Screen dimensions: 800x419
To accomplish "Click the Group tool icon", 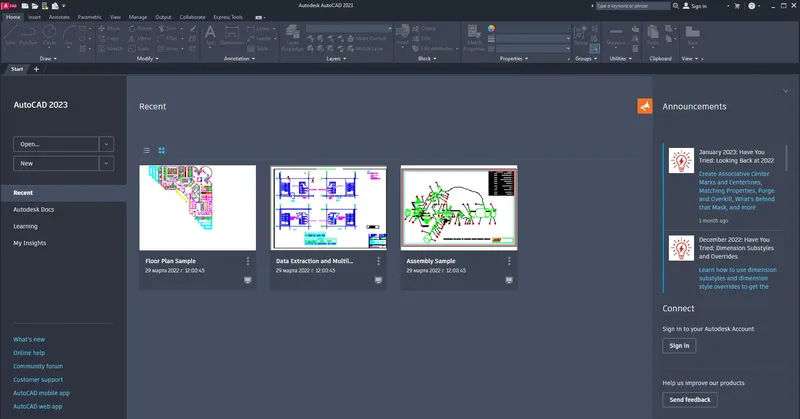I will [581, 35].
